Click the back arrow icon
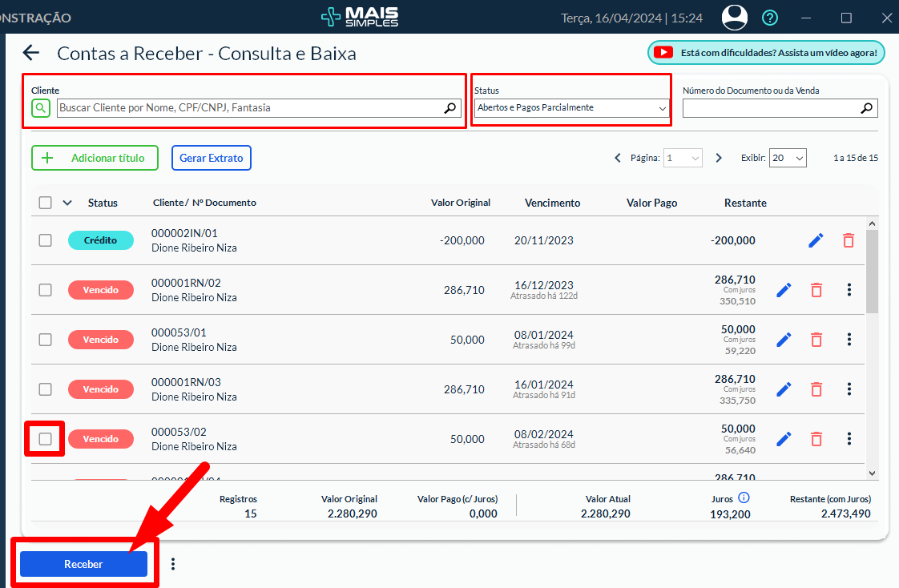The image size is (899, 588). [30, 54]
